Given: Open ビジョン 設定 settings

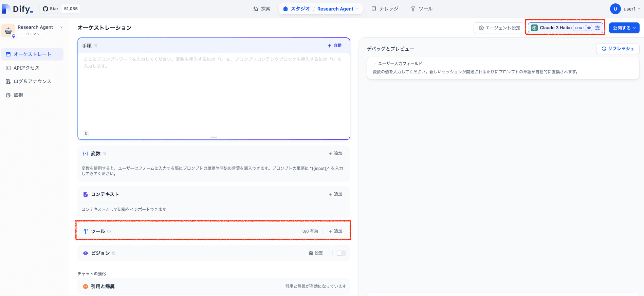Looking at the screenshot, I should 316,253.
